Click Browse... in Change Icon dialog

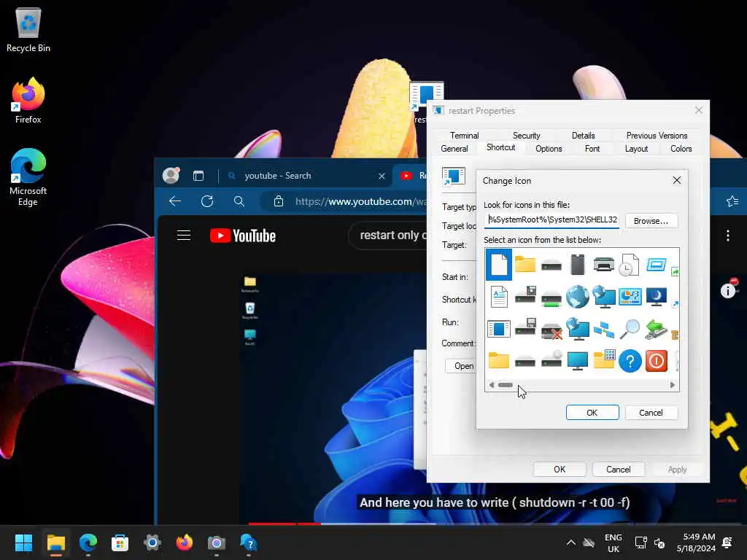pyautogui.click(x=651, y=221)
